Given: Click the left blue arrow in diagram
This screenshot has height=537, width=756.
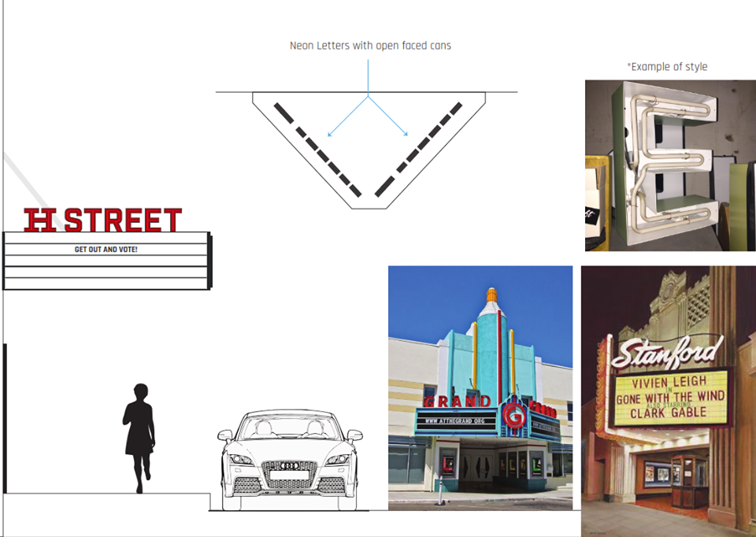Looking at the screenshot, I should (346, 117).
